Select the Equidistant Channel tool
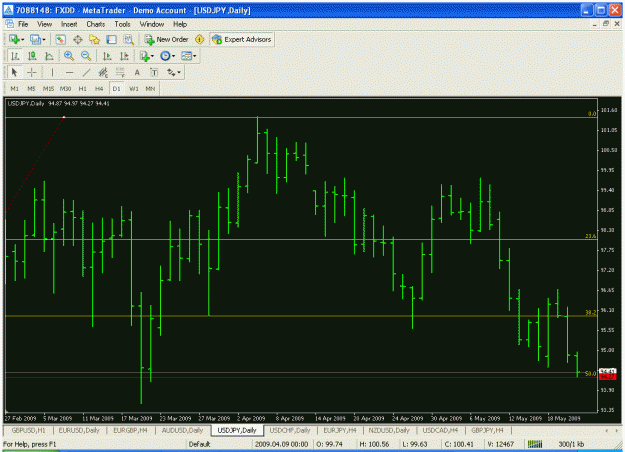 (103, 73)
